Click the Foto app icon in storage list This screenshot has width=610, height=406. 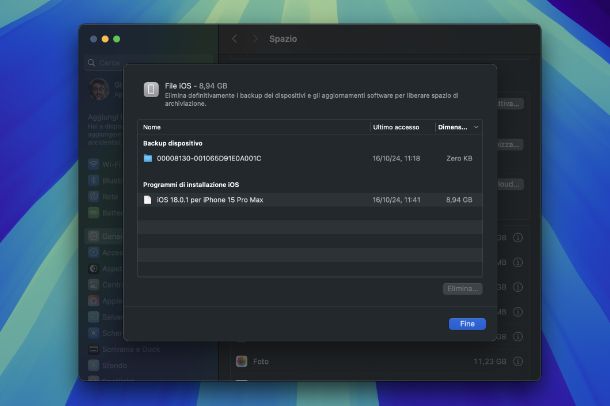click(242, 361)
